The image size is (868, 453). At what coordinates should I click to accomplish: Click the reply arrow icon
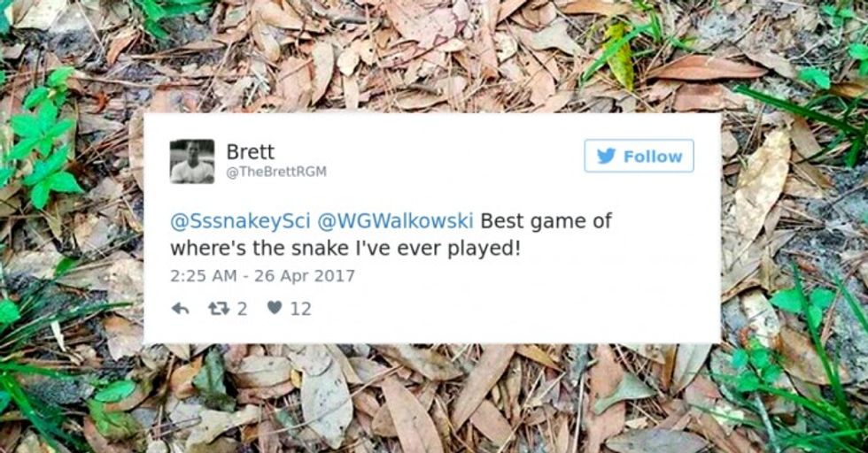180,309
